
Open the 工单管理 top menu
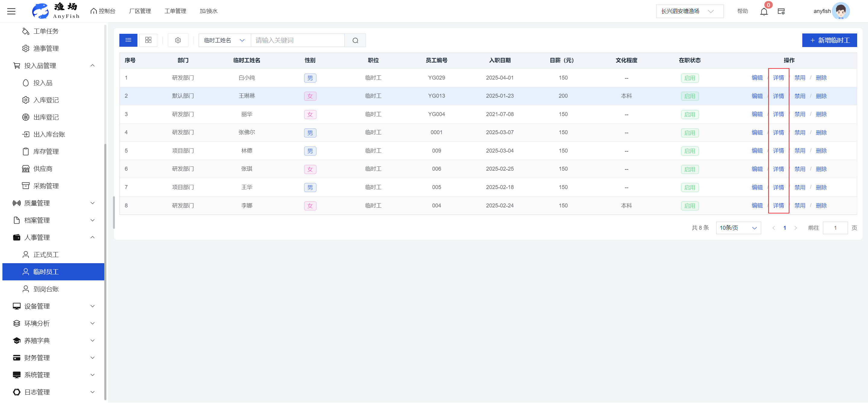pyautogui.click(x=175, y=11)
